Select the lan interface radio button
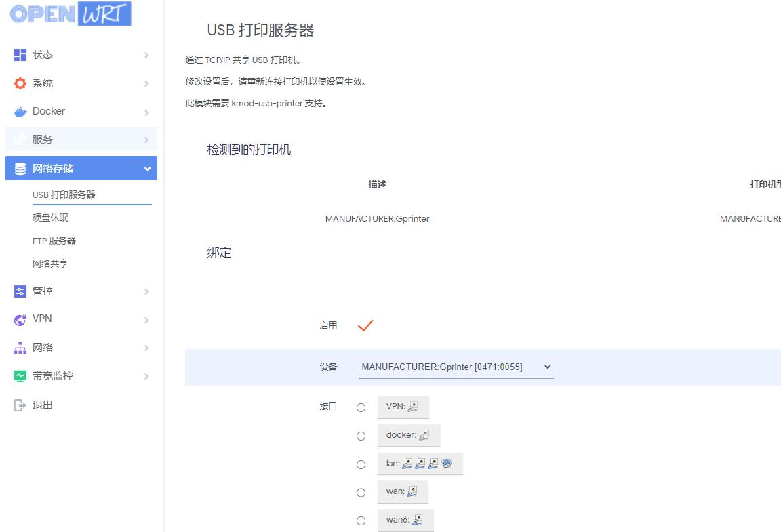781x532 pixels. click(361, 464)
